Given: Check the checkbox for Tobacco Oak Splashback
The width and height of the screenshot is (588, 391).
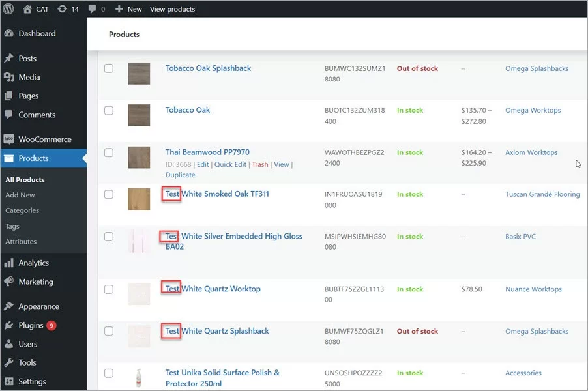Looking at the screenshot, I should 109,68.
